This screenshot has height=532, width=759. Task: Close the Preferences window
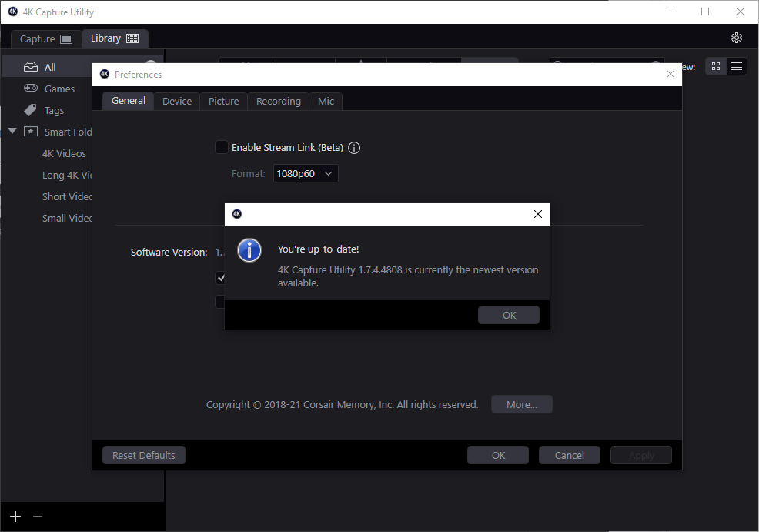point(670,74)
